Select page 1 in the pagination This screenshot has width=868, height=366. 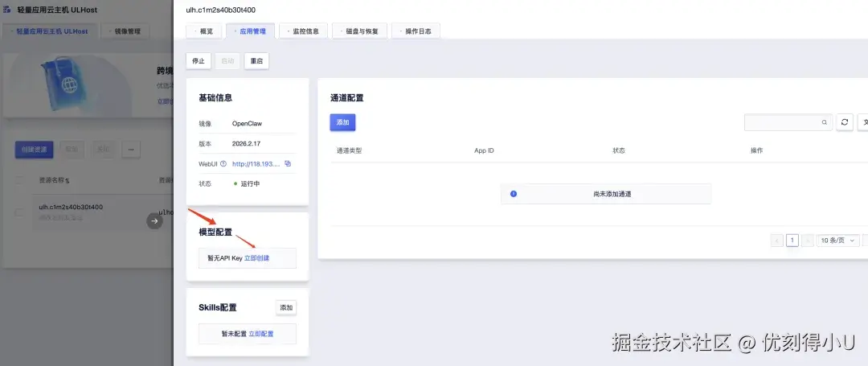coord(792,241)
